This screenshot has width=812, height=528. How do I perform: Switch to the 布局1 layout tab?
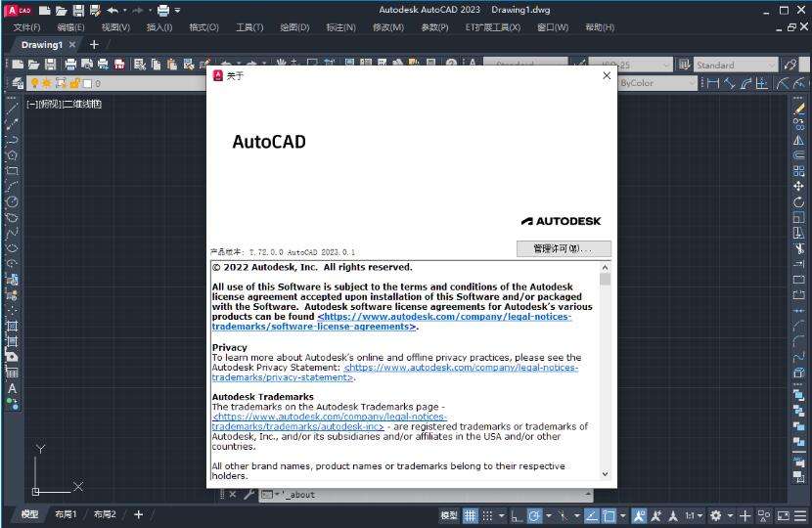pos(66,514)
